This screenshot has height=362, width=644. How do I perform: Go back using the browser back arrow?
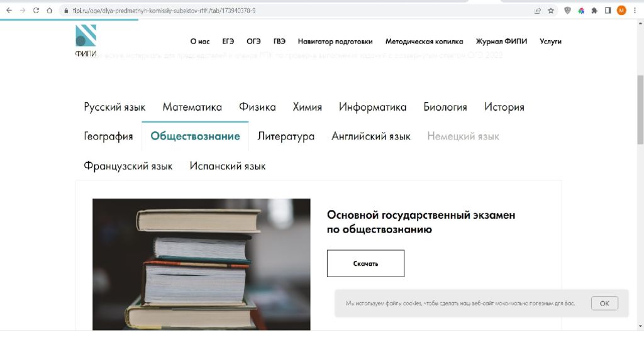point(9,11)
